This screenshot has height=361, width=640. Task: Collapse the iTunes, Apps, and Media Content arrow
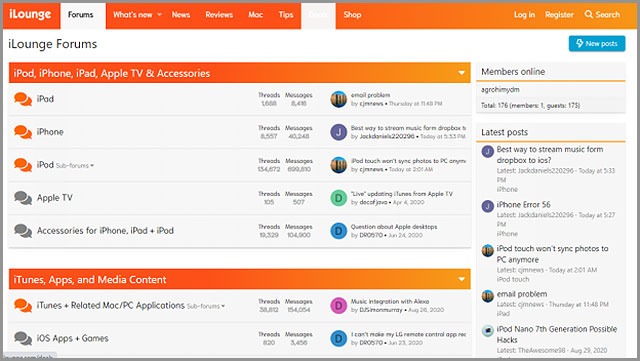tap(461, 279)
